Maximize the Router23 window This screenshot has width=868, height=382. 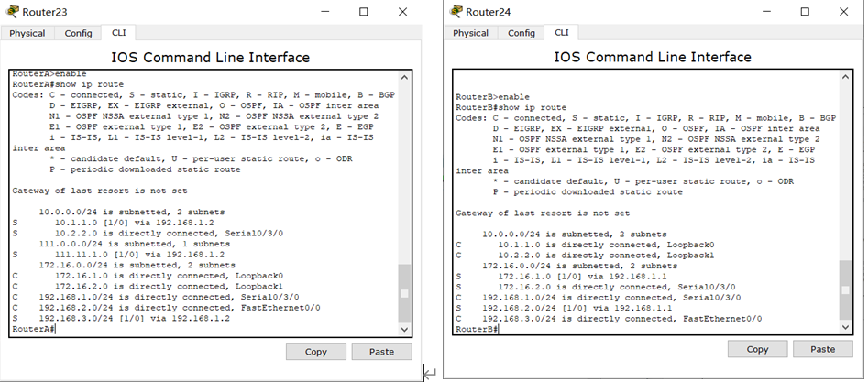coord(364,12)
